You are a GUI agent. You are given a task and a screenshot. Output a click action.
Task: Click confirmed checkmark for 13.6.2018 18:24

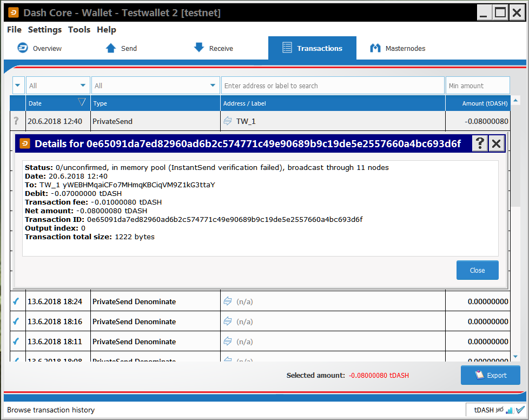click(x=16, y=301)
